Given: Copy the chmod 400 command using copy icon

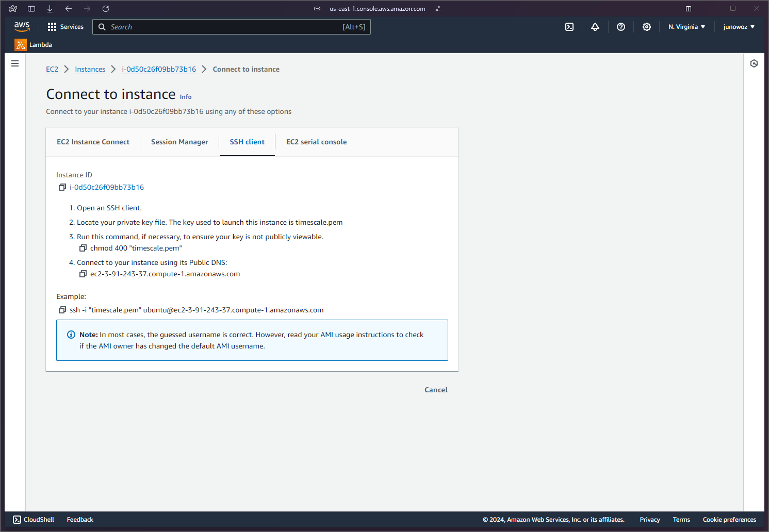Looking at the screenshot, I should coord(83,248).
